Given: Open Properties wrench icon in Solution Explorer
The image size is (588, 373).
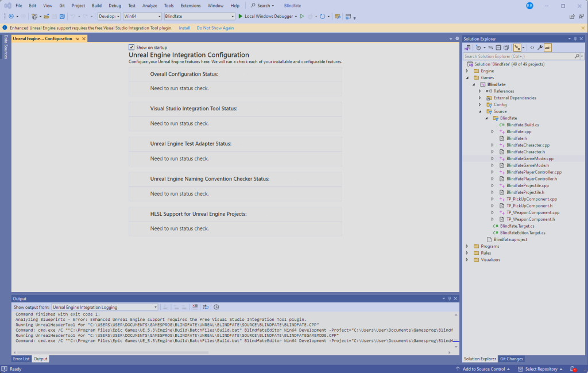Looking at the screenshot, I should (x=540, y=48).
